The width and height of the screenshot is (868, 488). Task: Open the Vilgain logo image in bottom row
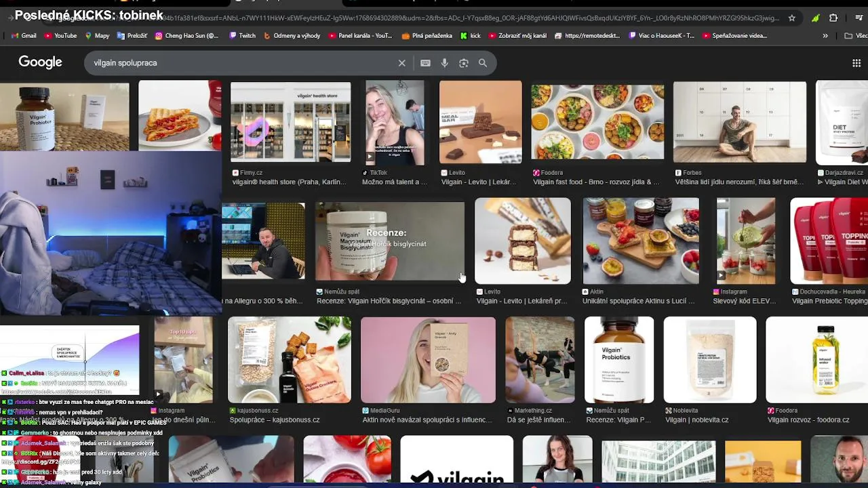click(x=456, y=460)
